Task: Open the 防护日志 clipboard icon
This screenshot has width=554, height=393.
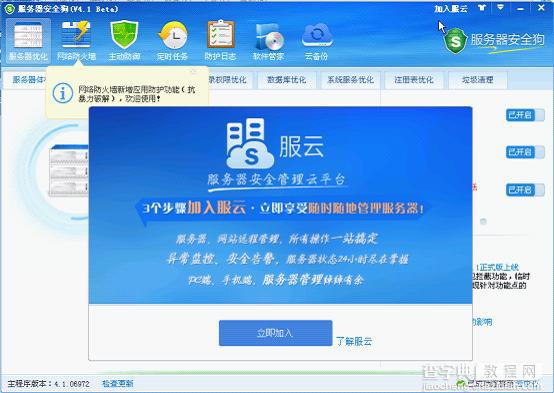Action: point(220,41)
